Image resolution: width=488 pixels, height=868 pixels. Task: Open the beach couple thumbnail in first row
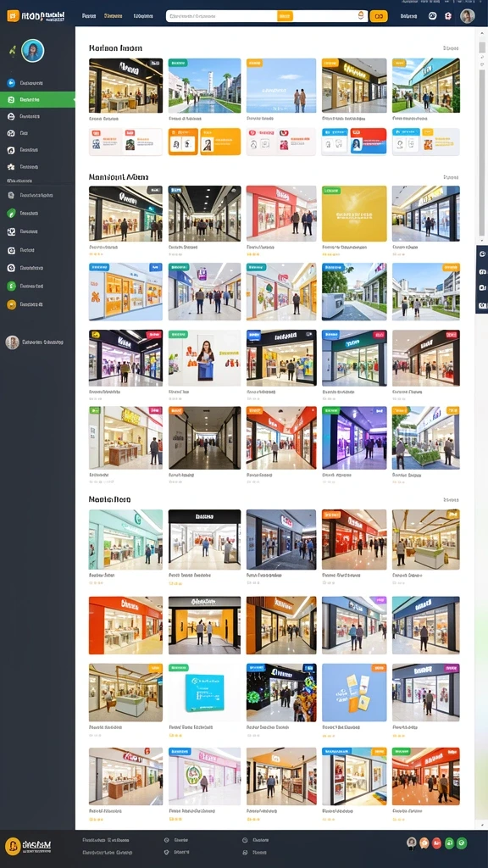click(281, 86)
